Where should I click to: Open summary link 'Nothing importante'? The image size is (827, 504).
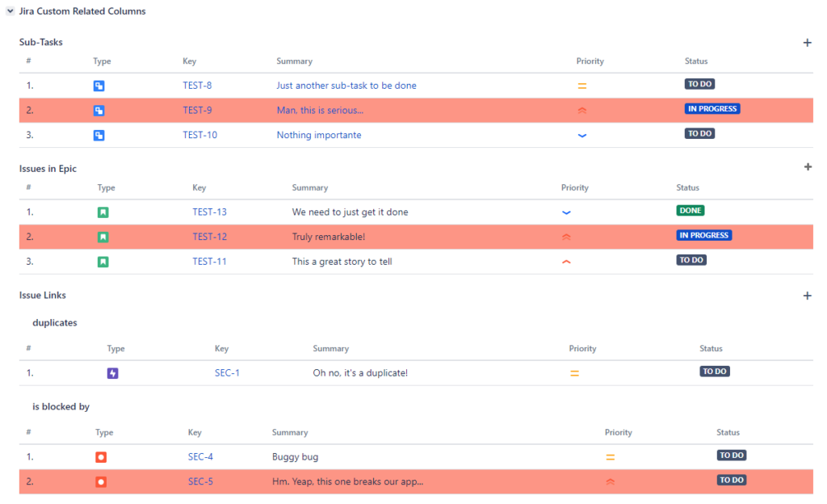(319, 135)
